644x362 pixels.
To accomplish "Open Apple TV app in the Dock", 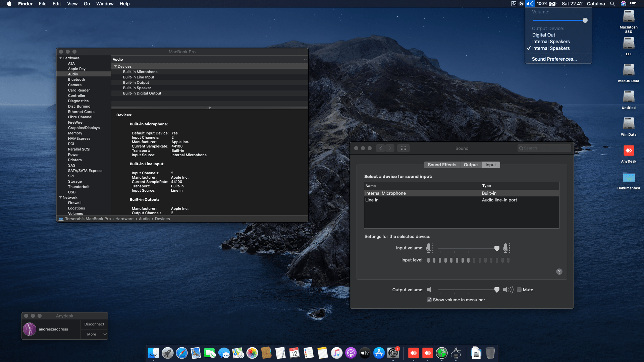I will pos(365,353).
